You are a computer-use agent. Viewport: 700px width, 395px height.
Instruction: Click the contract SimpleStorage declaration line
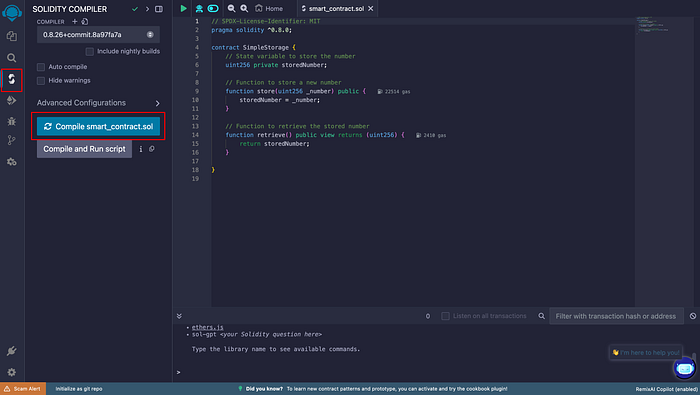(254, 47)
